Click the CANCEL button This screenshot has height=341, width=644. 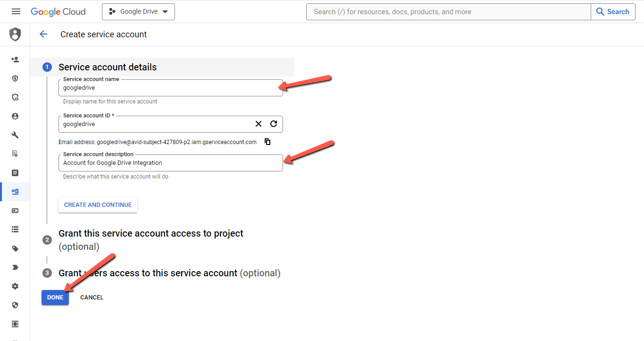click(92, 298)
